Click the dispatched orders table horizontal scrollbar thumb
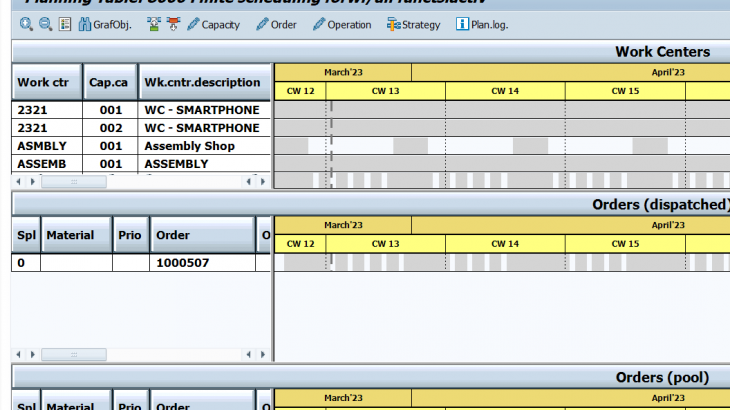 click(x=74, y=355)
